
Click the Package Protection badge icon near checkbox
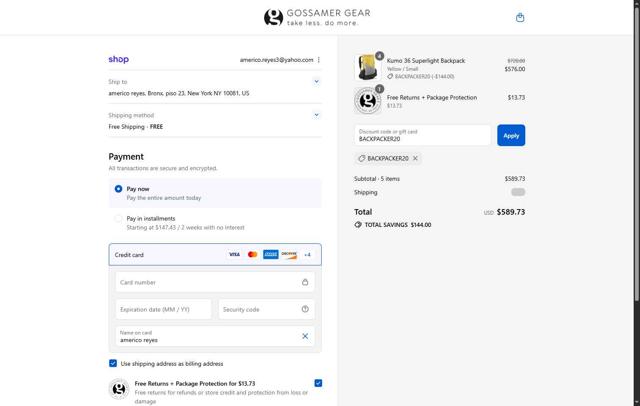tap(119, 389)
